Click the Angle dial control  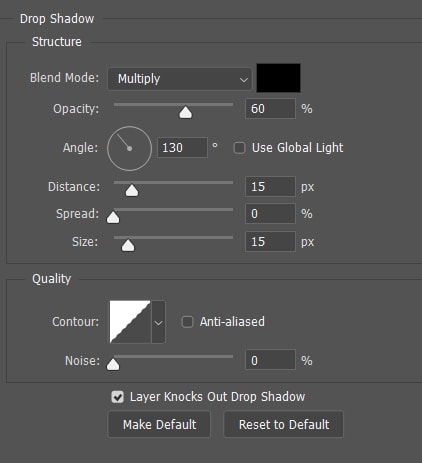[130, 148]
